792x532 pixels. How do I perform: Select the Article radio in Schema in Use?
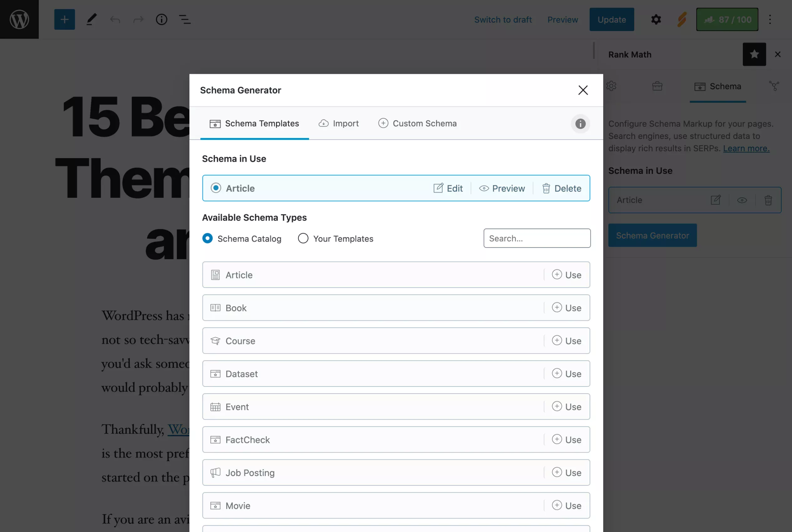click(x=216, y=188)
